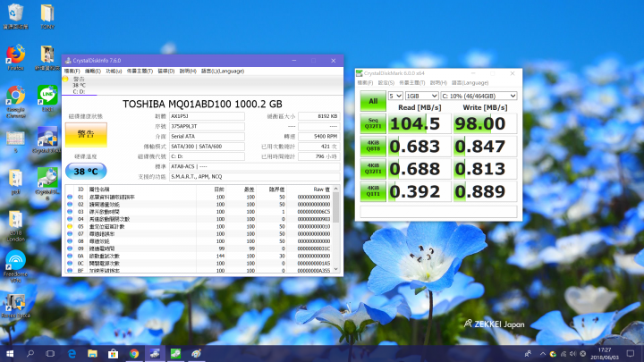Open File(F) menu in CrystalDiskInfo
The width and height of the screenshot is (644, 362).
(72, 71)
